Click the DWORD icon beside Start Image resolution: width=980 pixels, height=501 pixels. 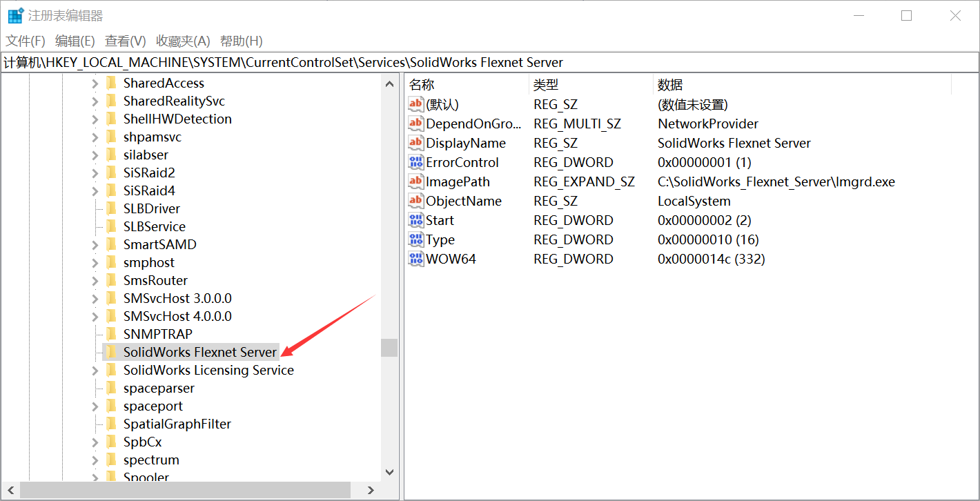coord(416,220)
